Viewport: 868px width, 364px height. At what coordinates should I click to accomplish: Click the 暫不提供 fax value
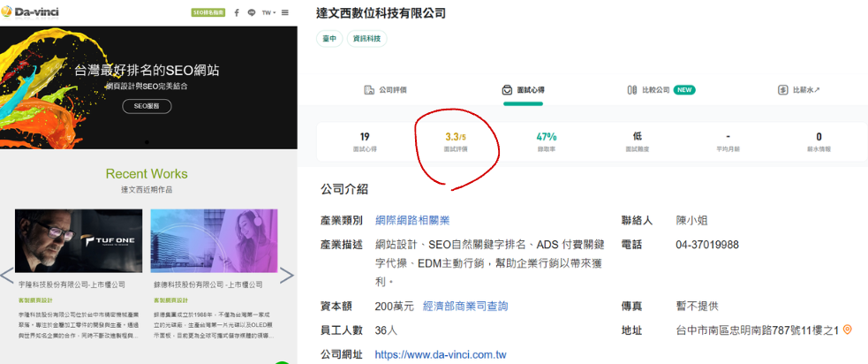697,307
